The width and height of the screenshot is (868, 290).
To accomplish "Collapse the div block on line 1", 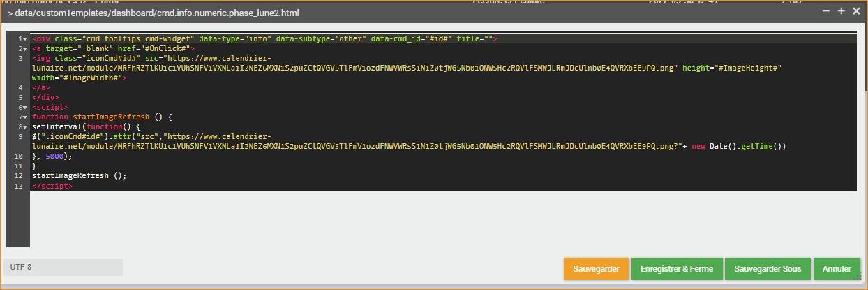I will click(26, 39).
